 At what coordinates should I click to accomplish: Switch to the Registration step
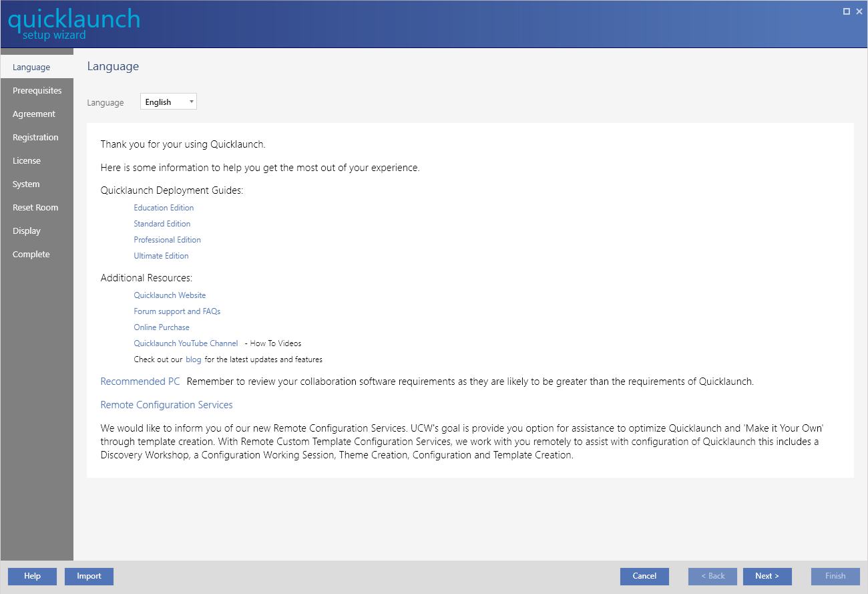(37, 137)
